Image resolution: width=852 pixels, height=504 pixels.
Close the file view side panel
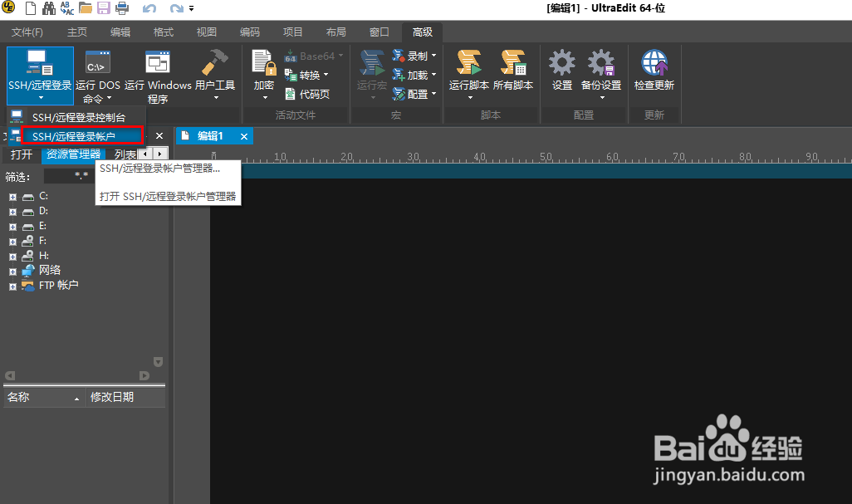[x=159, y=136]
